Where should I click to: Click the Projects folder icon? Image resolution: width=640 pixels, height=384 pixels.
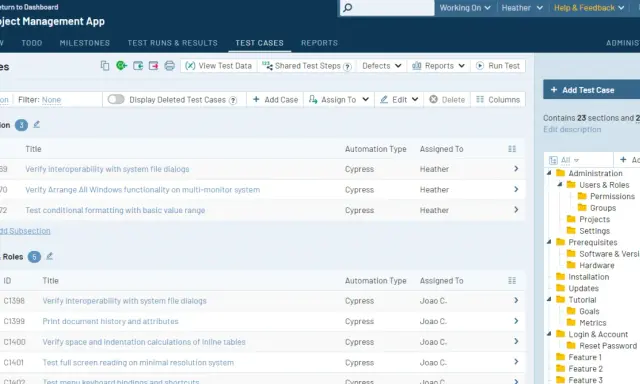click(571, 219)
